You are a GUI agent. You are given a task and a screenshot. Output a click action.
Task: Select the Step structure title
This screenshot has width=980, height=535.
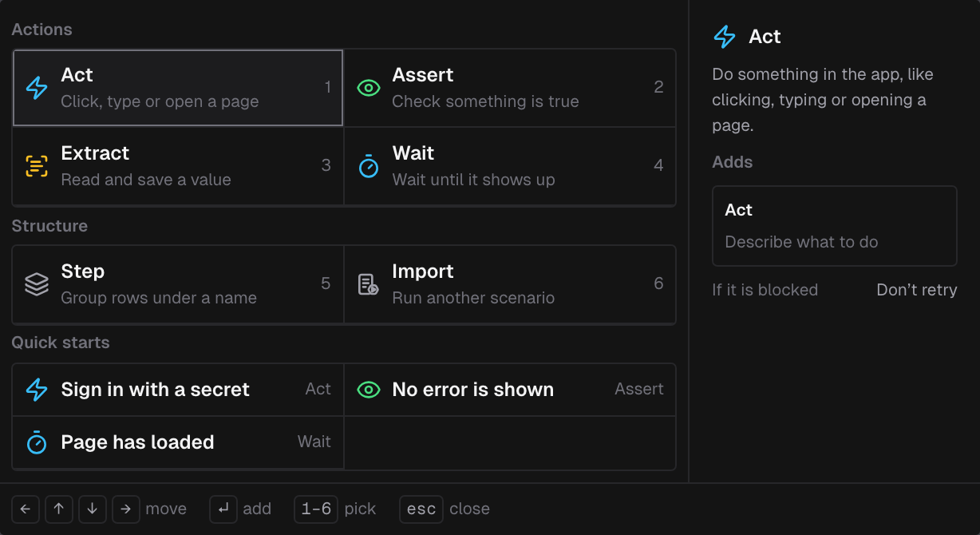pyautogui.click(x=83, y=271)
